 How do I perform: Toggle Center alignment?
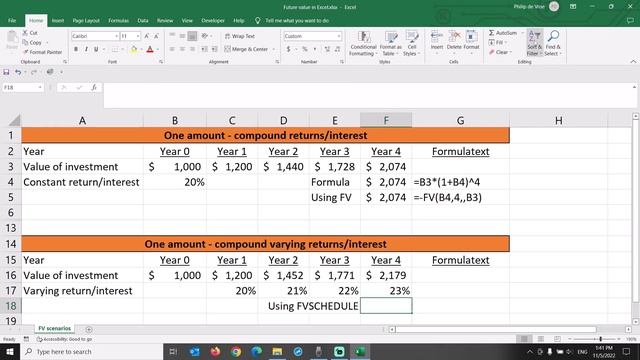point(182,49)
